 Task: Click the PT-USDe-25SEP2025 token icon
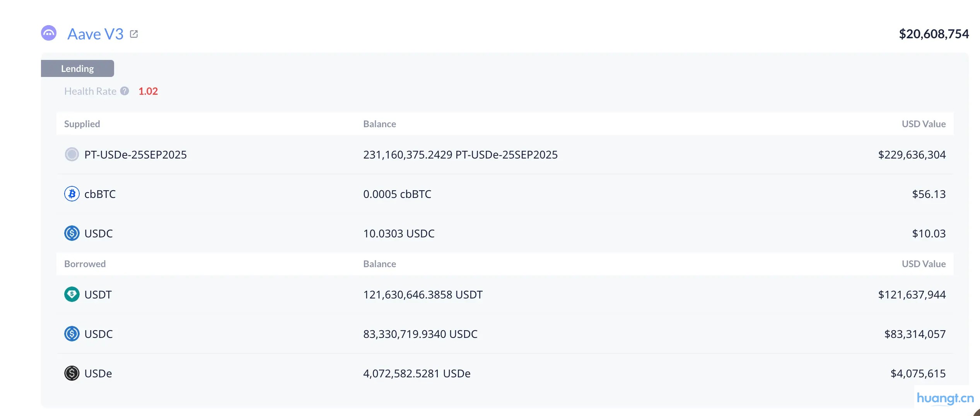(x=72, y=155)
